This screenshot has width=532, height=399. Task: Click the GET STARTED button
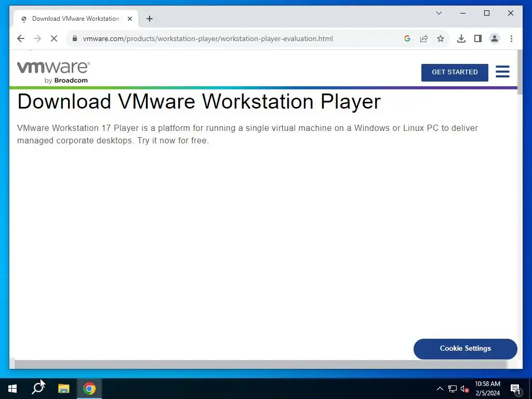[455, 72]
